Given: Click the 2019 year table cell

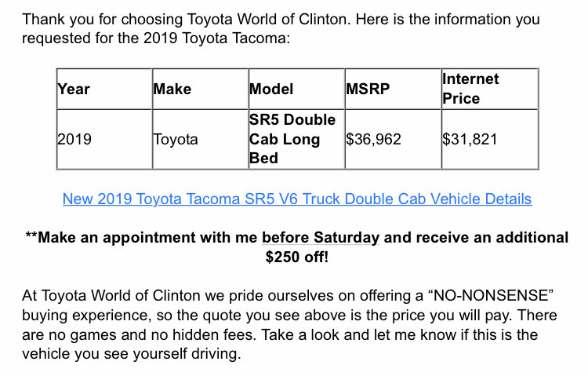Looking at the screenshot, I should pos(104,140).
